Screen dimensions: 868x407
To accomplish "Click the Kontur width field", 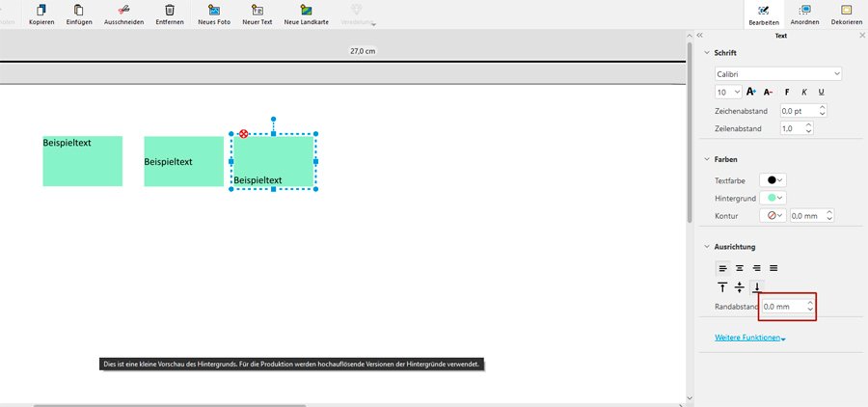I will 807,216.
